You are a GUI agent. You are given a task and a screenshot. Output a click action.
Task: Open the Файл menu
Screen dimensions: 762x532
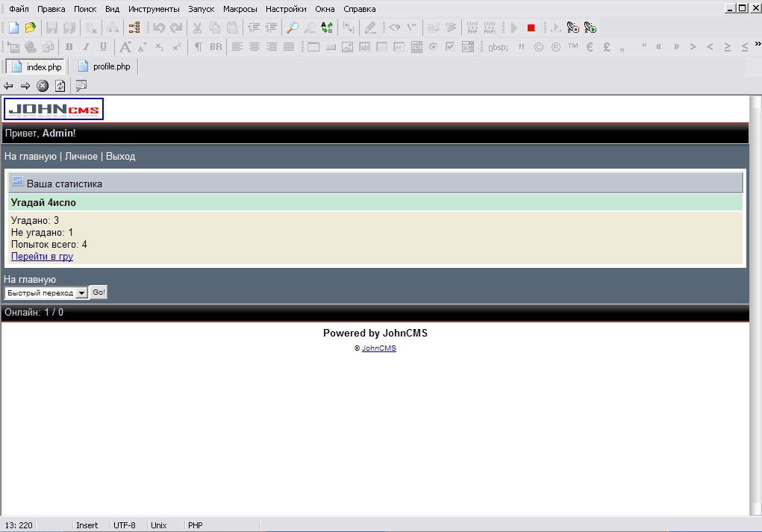19,9
